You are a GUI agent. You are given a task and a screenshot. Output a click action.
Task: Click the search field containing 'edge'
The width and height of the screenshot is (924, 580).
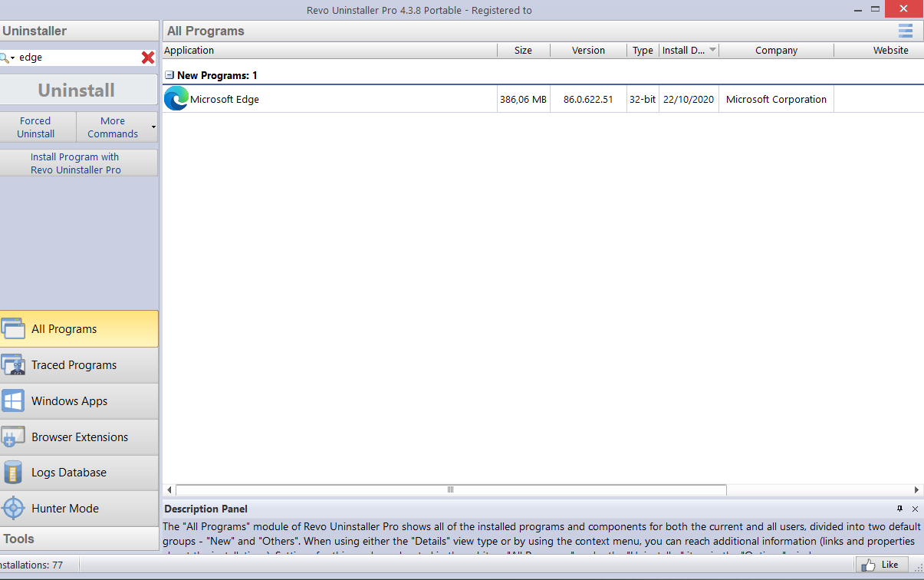click(78, 58)
